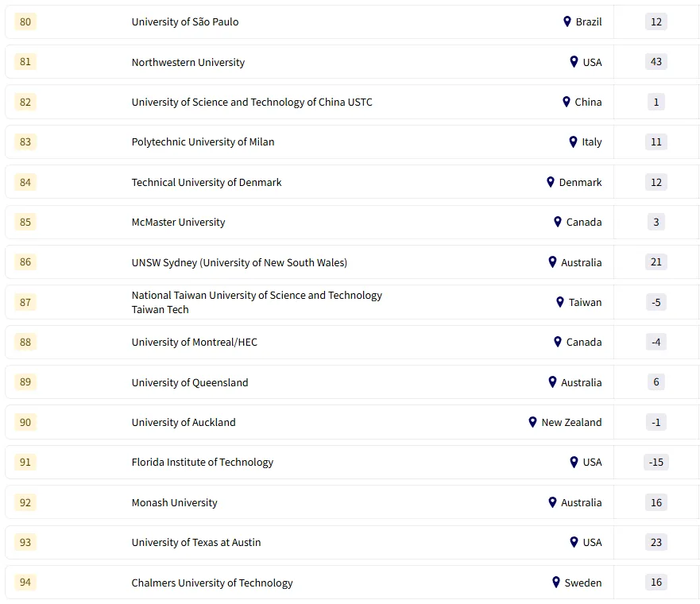Viewport: 700px width, 604px height.
Task: Click the Chalmers University of Technology name
Action: [x=212, y=583]
